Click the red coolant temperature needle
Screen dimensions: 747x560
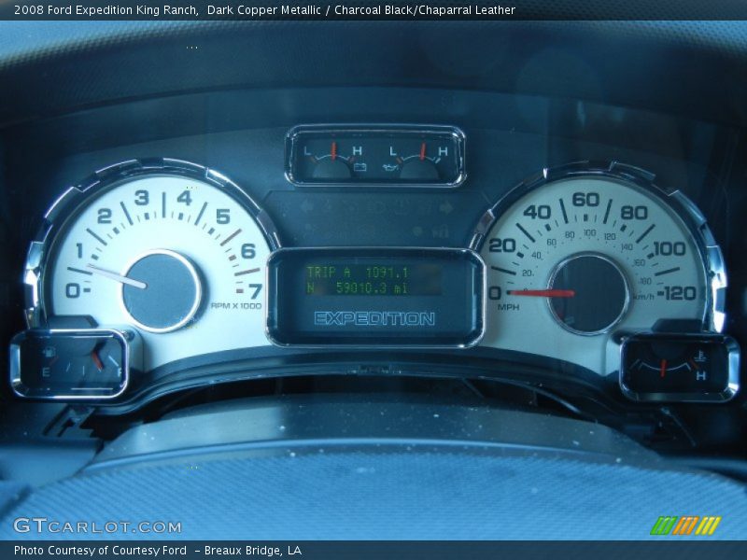pyautogui.click(x=663, y=368)
